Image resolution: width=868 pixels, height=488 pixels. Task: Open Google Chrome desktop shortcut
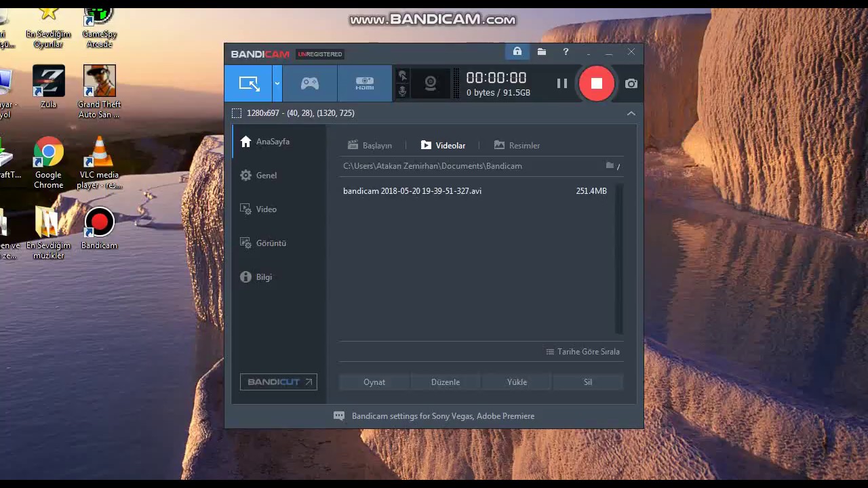pos(49,163)
